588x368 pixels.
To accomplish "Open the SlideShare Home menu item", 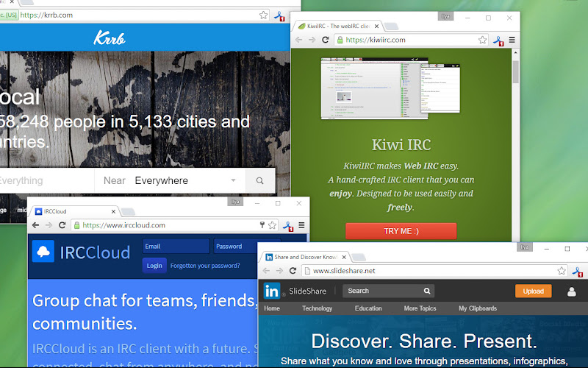I will (272, 308).
